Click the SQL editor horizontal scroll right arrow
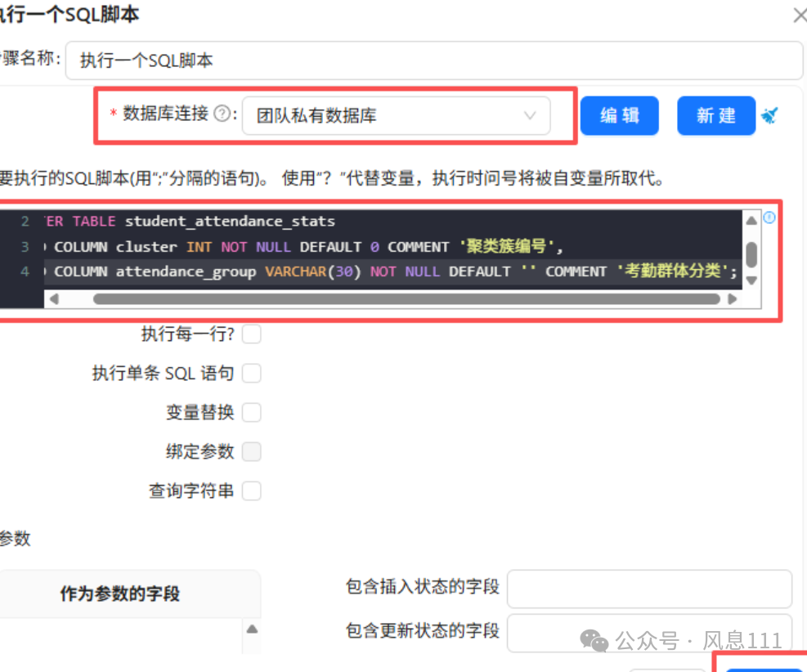807x672 pixels. (x=733, y=299)
